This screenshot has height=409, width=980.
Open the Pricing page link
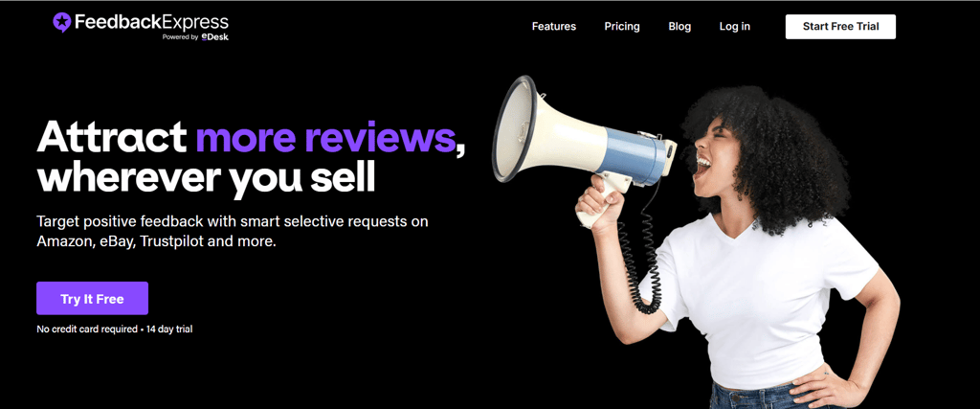pos(622,26)
